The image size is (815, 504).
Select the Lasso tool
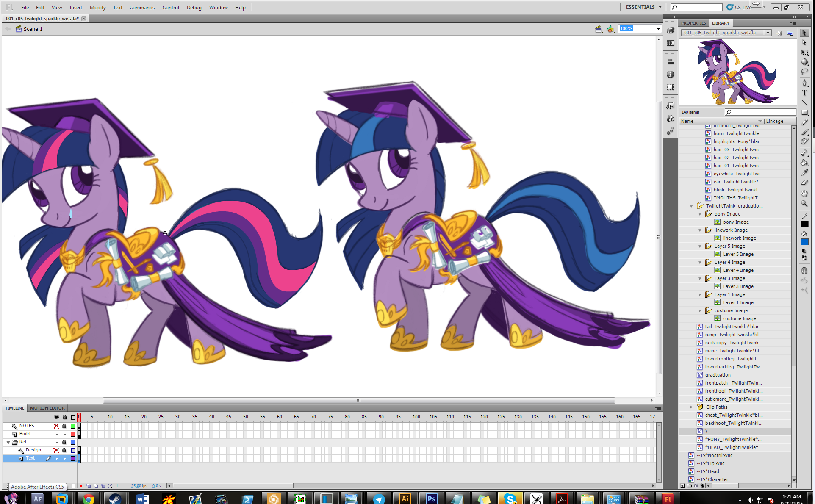tap(804, 72)
